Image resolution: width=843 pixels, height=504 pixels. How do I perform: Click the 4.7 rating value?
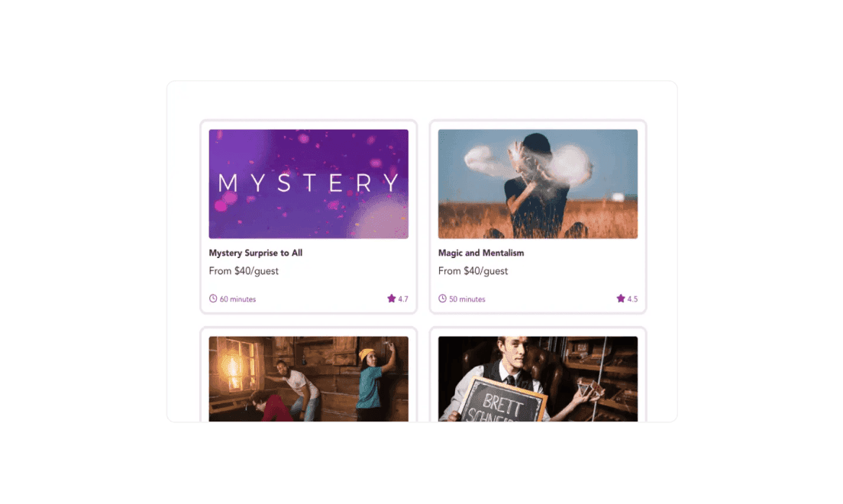(x=402, y=299)
